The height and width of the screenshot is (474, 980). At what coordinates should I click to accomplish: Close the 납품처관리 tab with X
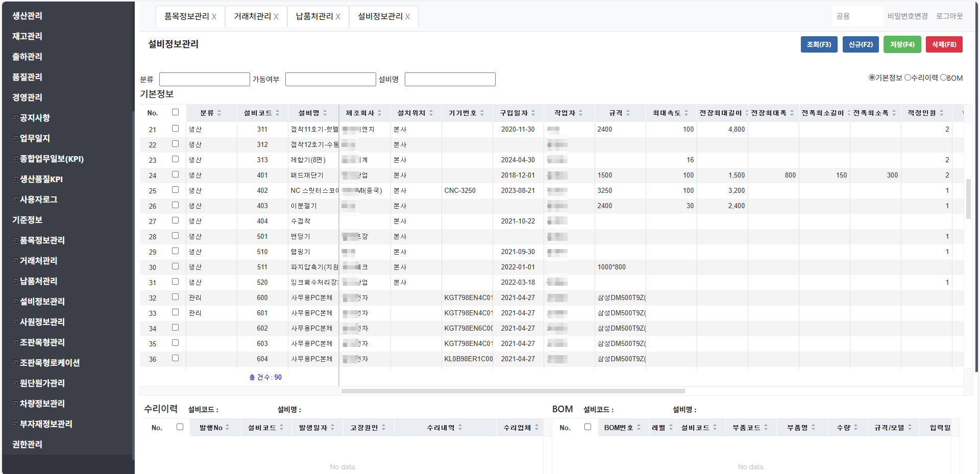(x=338, y=17)
